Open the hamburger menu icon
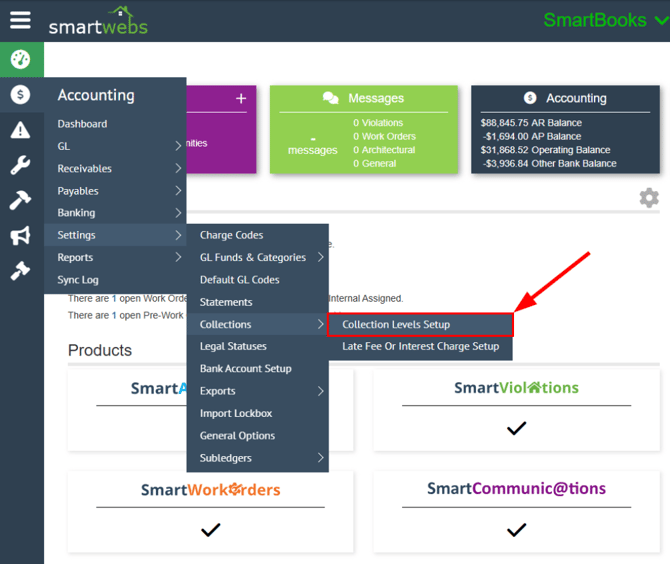This screenshot has width=670, height=564. 20,20
